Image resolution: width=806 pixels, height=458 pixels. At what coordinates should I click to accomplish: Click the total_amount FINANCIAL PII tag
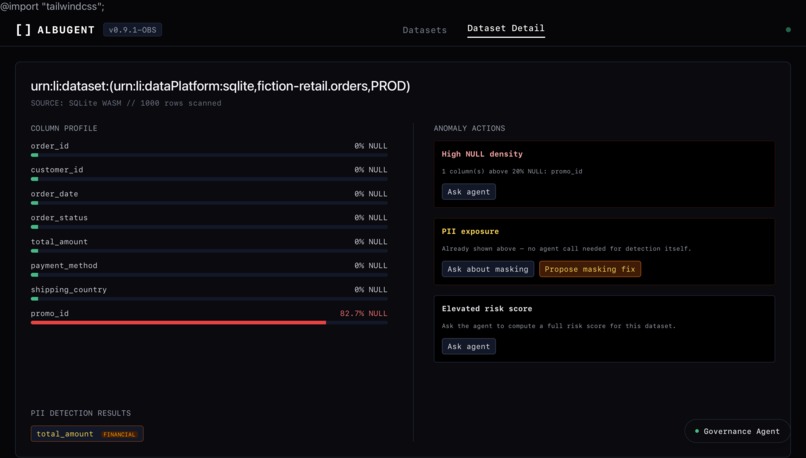87,434
